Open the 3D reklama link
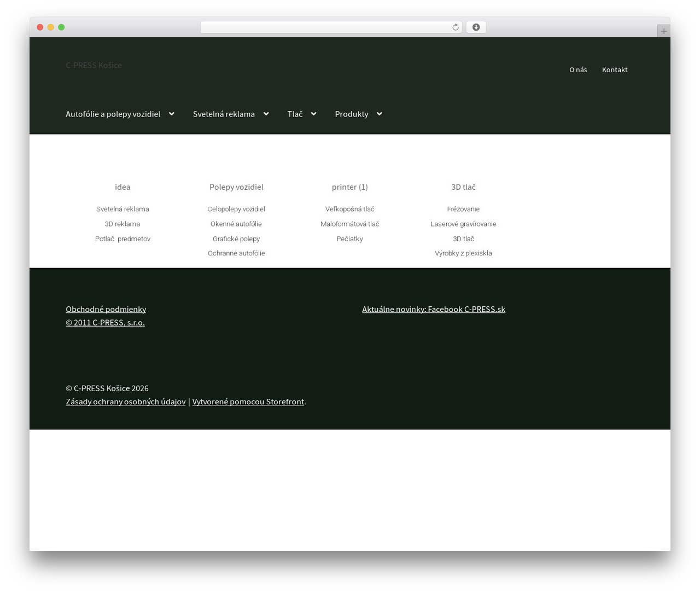The width and height of the screenshot is (700, 593). [x=122, y=224]
